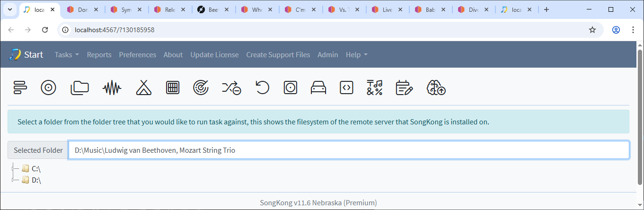Open a new browser tab
644x210 pixels.
click(547, 9)
